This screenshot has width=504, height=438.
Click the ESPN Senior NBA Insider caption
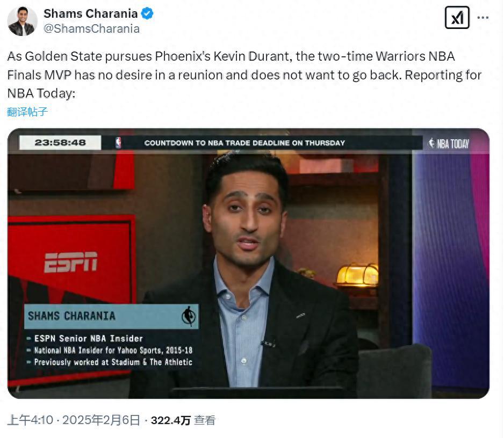pyautogui.click(x=89, y=339)
